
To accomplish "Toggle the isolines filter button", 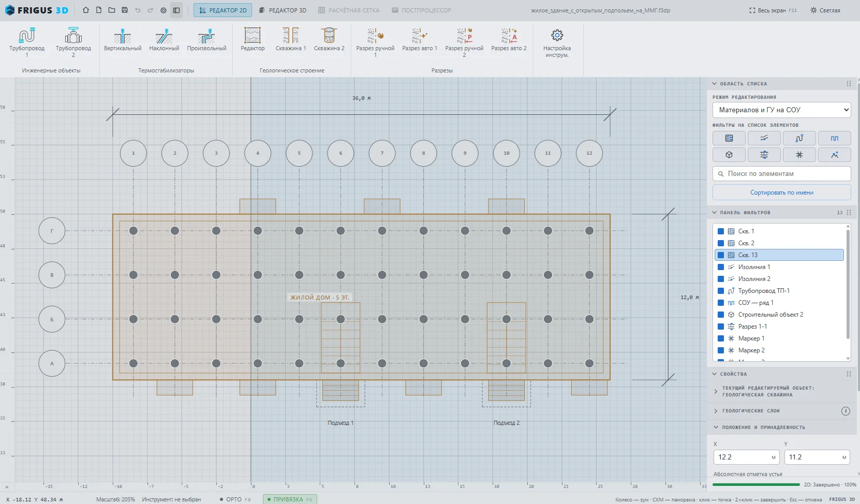I will (764, 138).
